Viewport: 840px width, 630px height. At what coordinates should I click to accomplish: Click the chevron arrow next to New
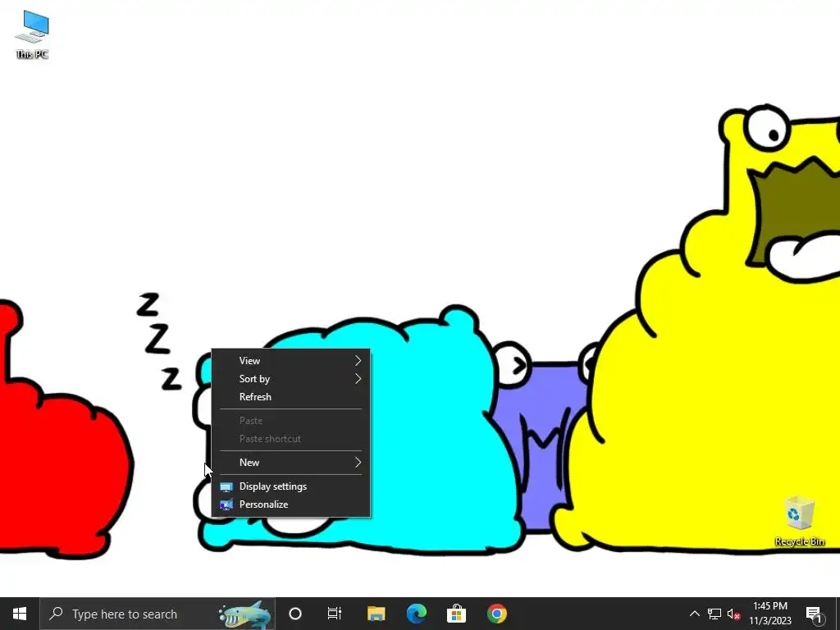tap(358, 463)
